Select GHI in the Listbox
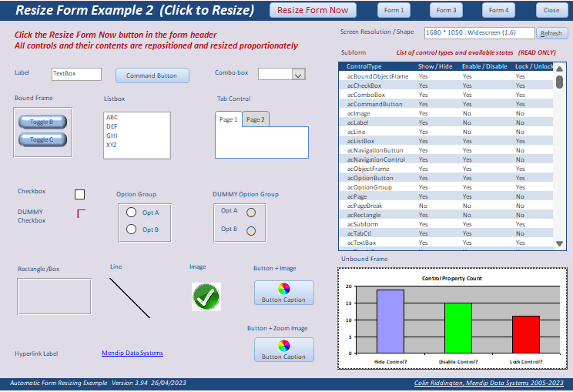The width and height of the screenshot is (573, 392). (136, 136)
